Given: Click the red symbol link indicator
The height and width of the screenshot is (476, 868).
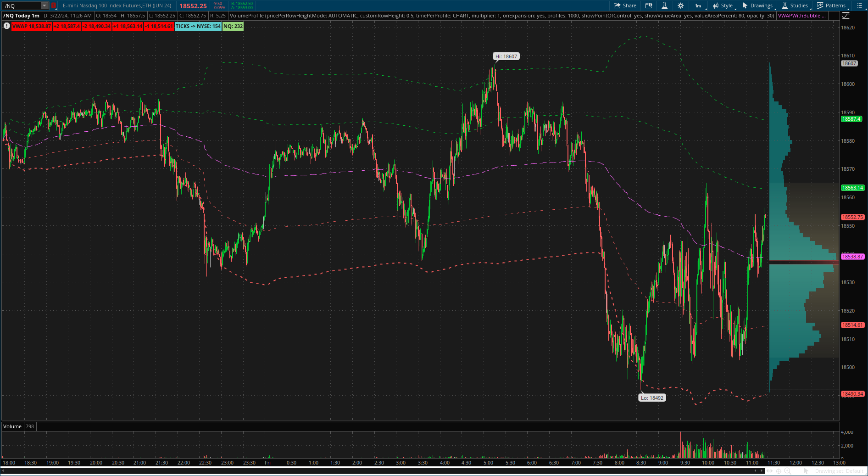Looking at the screenshot, I should coord(53,6).
